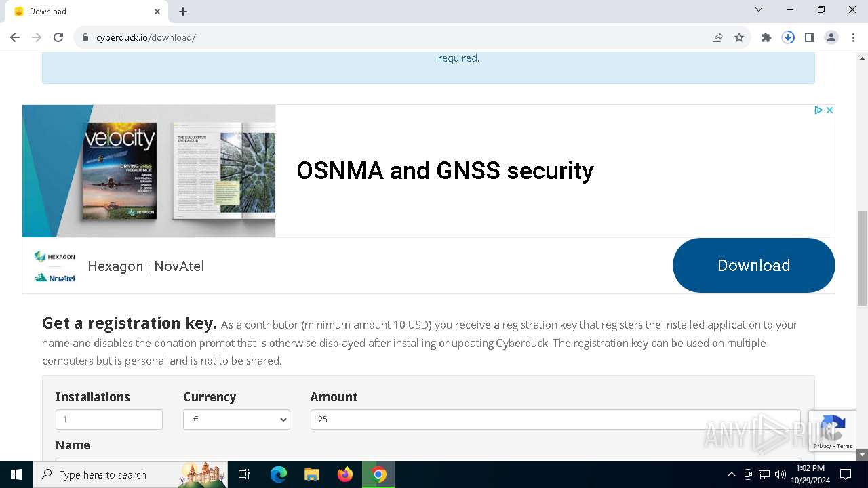Open the Currency dropdown
This screenshot has width=868, height=488.
237,420
